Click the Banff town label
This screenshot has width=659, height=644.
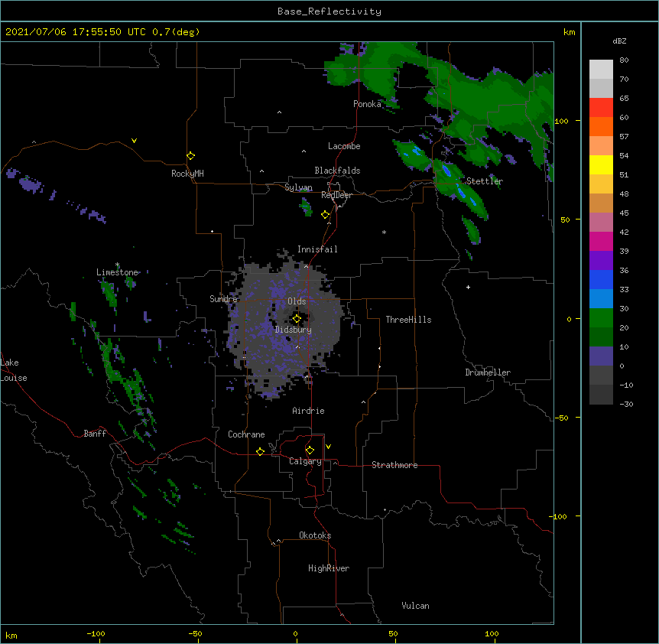(95, 434)
